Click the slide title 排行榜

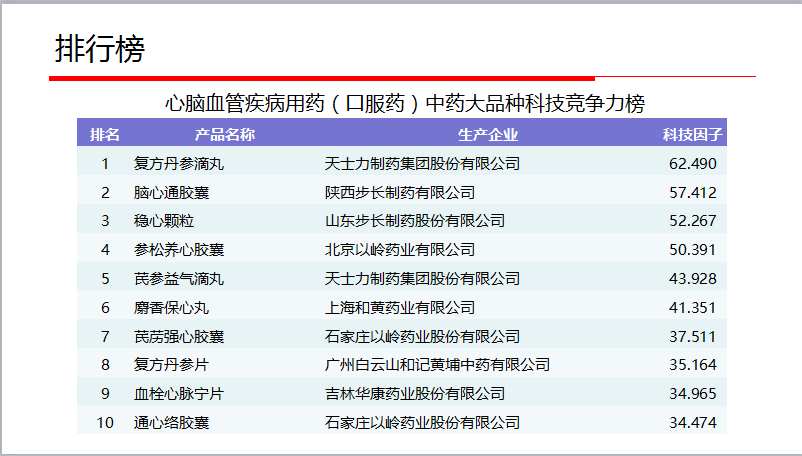coord(100,49)
